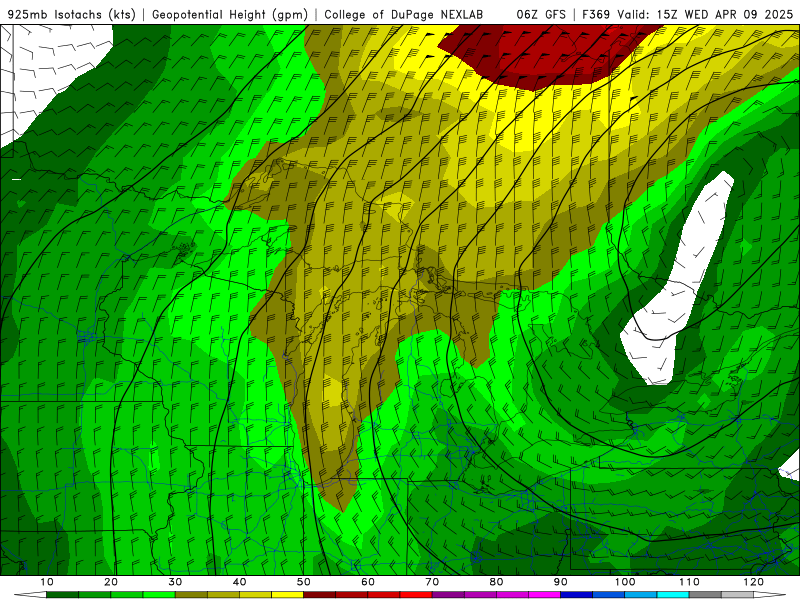Click the '50' legend scale label
800x600 pixels.
coord(304,582)
